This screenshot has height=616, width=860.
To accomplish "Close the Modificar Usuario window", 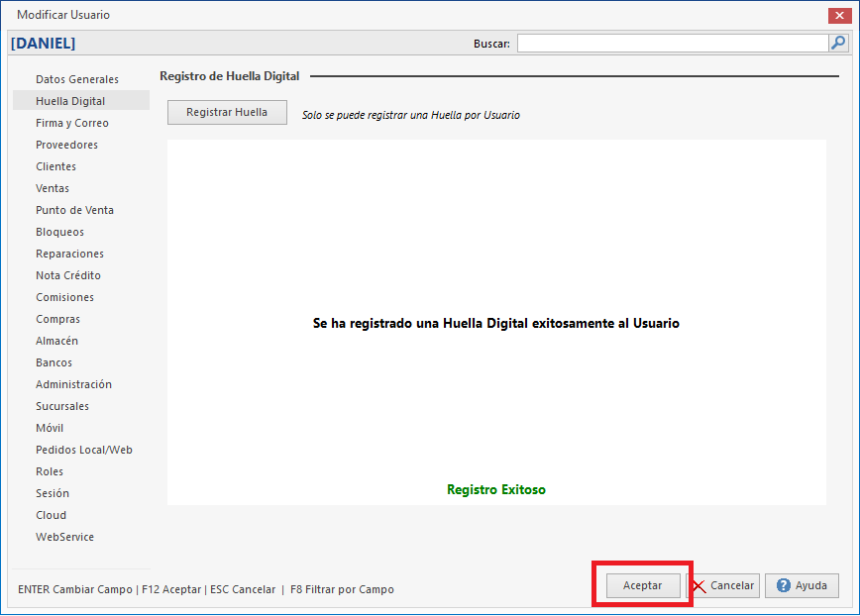I will tap(839, 15).
